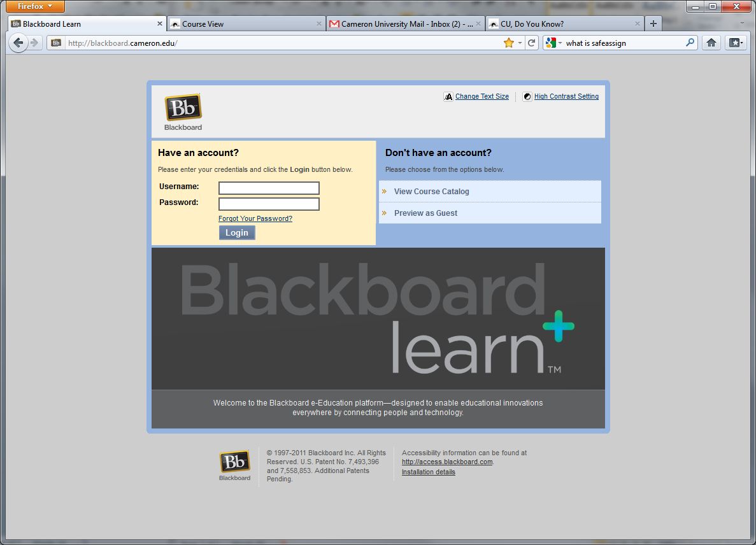Viewport: 756px width, 545px height.
Task: Focus the Password input field
Action: (x=269, y=204)
